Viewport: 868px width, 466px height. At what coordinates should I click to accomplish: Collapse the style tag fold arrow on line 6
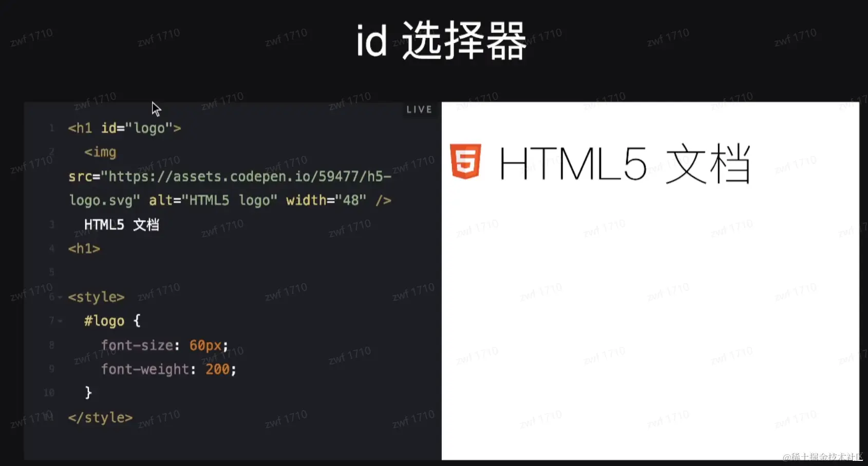60,297
